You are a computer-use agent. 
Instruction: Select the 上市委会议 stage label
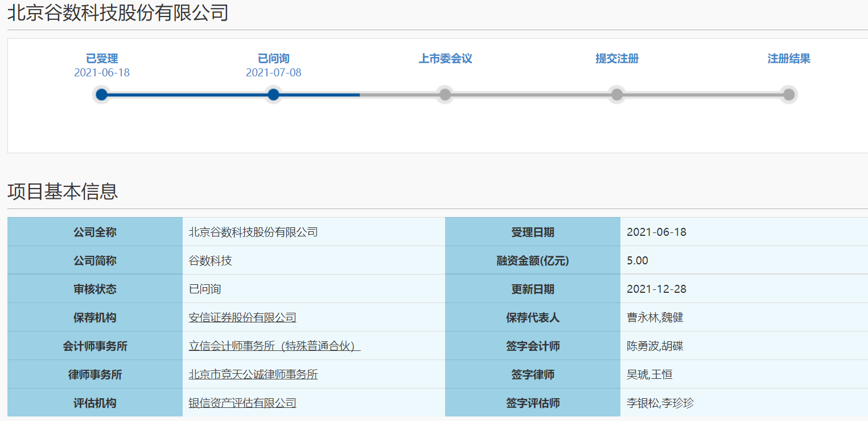tap(446, 59)
